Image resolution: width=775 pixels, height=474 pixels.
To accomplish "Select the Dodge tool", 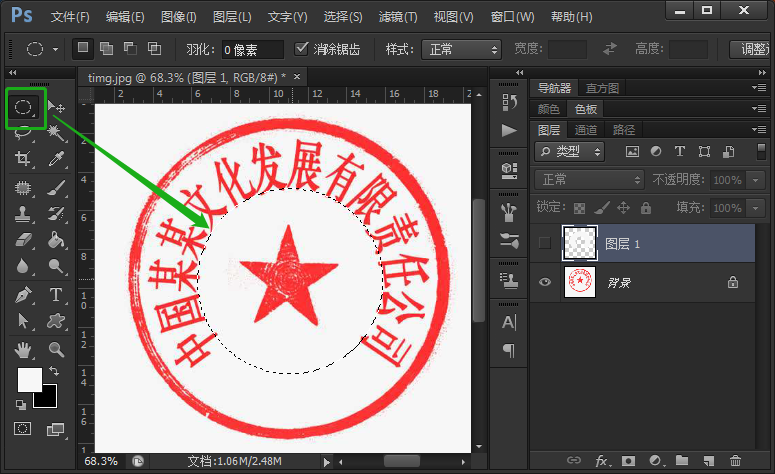I will [56, 266].
